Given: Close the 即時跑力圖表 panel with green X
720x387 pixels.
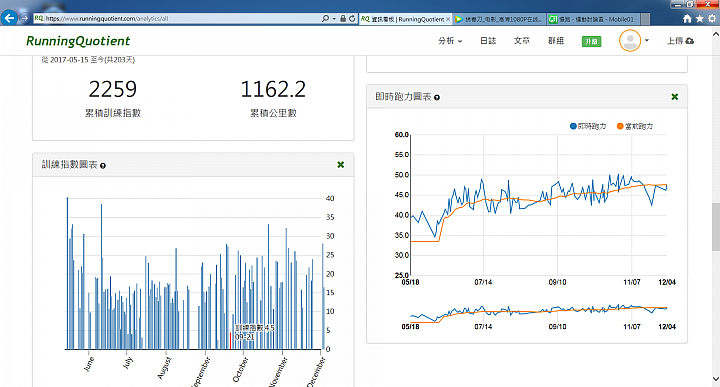Looking at the screenshot, I should pyautogui.click(x=675, y=97).
